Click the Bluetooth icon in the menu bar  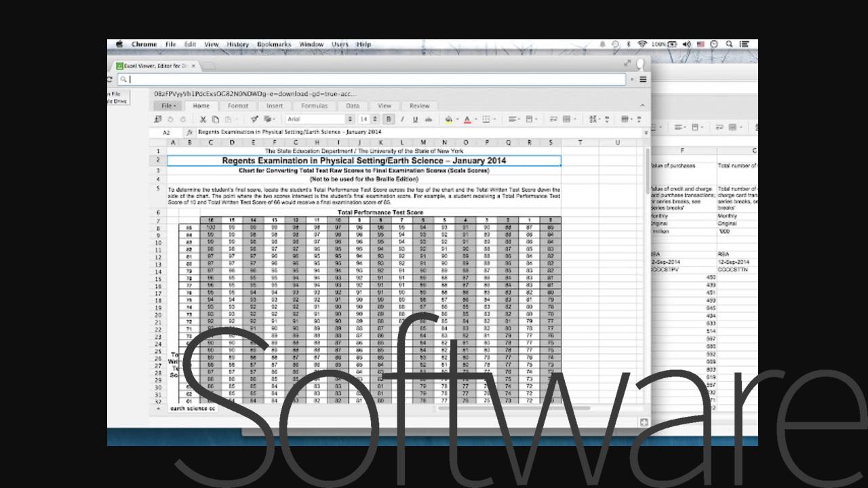coord(629,44)
